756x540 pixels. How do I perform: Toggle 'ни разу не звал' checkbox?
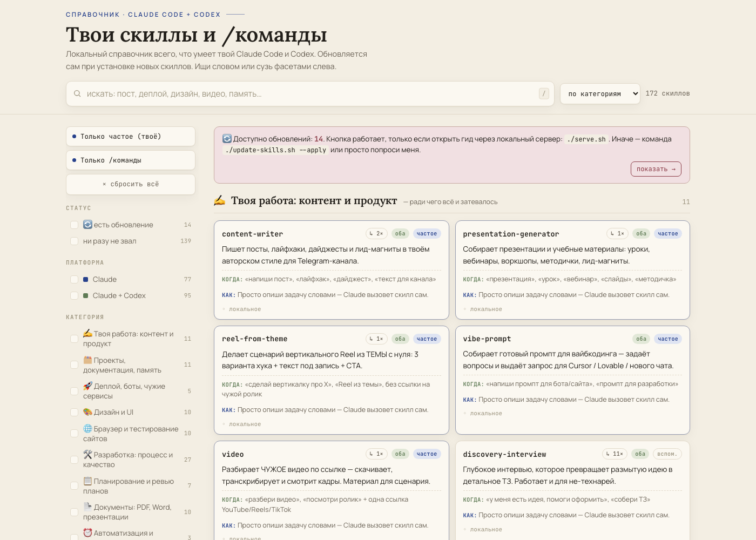coord(75,241)
